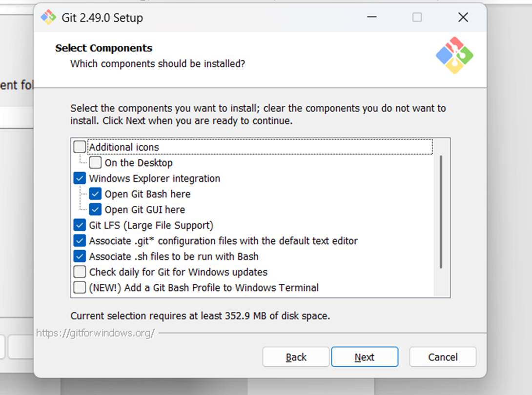This screenshot has height=395, width=532.
Task: Uncheck Open Git GUI here
Action: tap(95, 209)
